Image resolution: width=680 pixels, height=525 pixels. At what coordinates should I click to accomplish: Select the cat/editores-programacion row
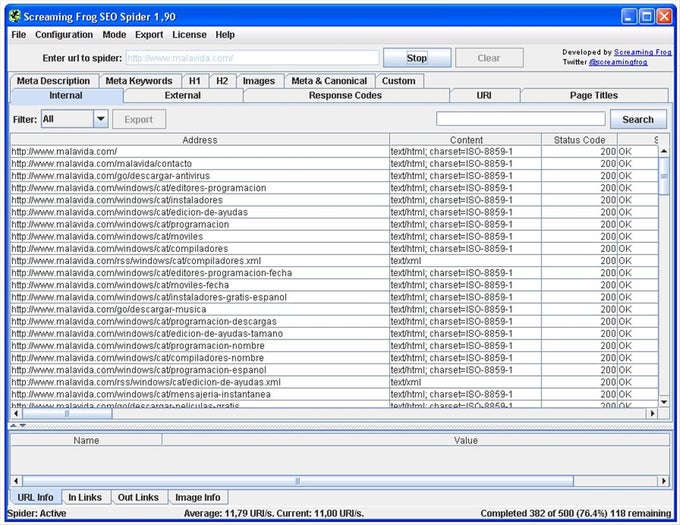point(334,188)
